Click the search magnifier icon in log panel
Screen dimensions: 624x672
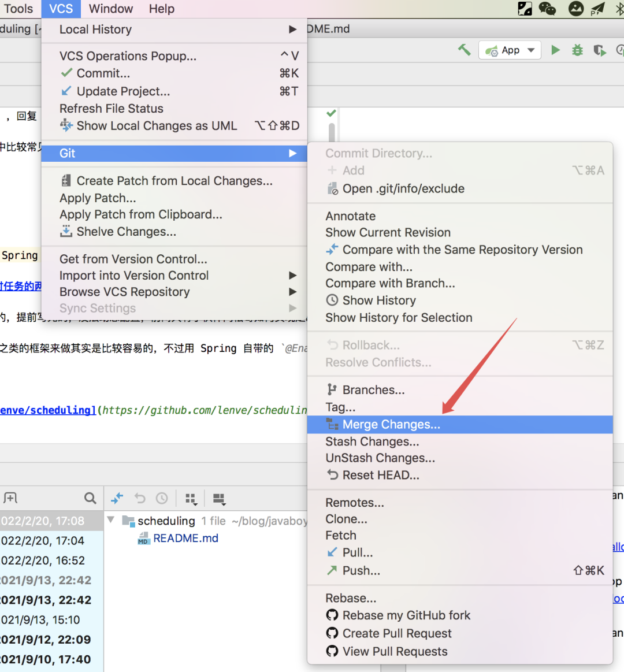click(90, 498)
